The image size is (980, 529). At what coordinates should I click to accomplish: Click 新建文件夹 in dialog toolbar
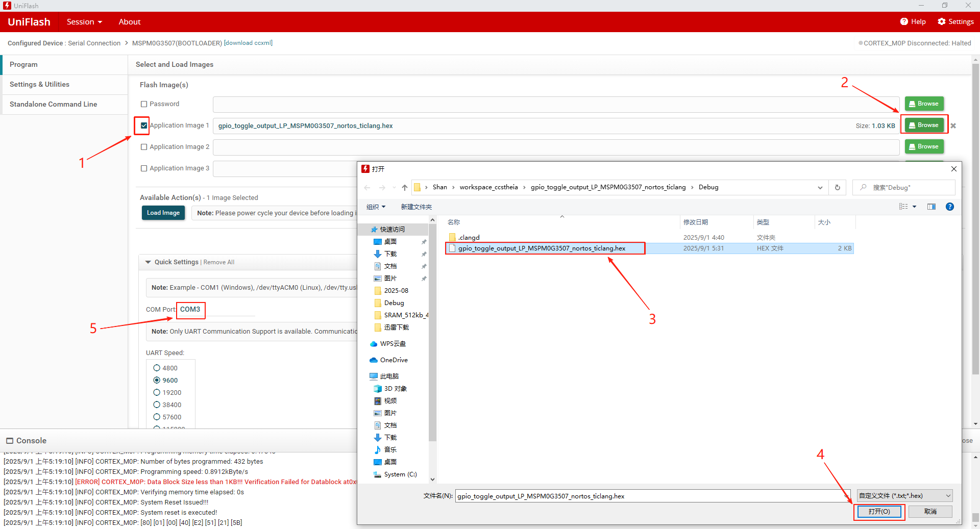coord(416,207)
